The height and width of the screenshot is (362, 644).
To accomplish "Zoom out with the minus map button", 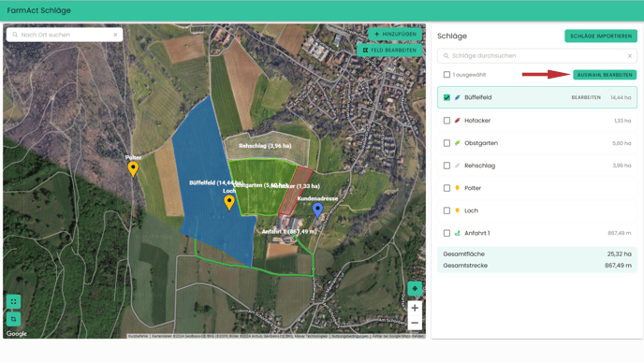I will coord(415,323).
